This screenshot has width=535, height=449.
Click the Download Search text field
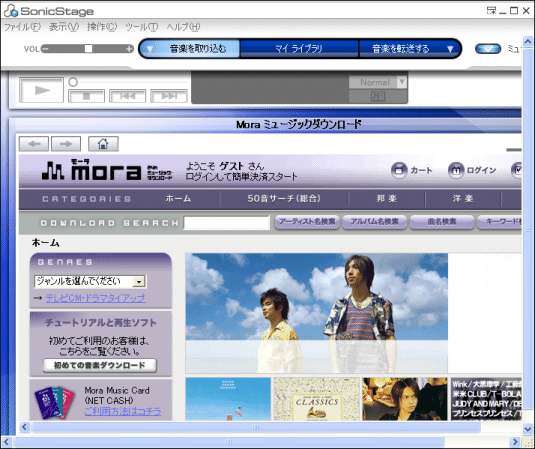227,223
